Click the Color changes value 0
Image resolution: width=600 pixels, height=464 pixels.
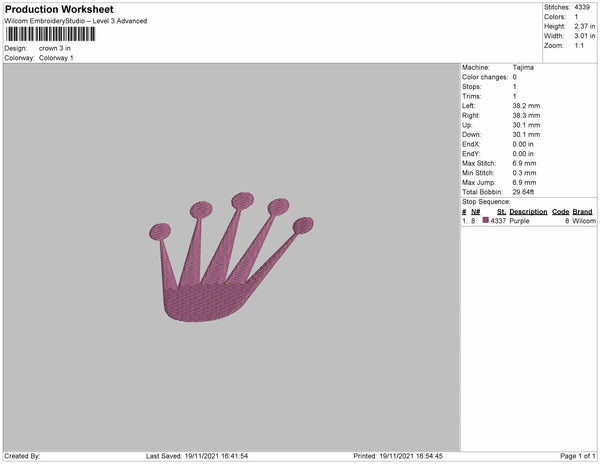click(x=515, y=77)
